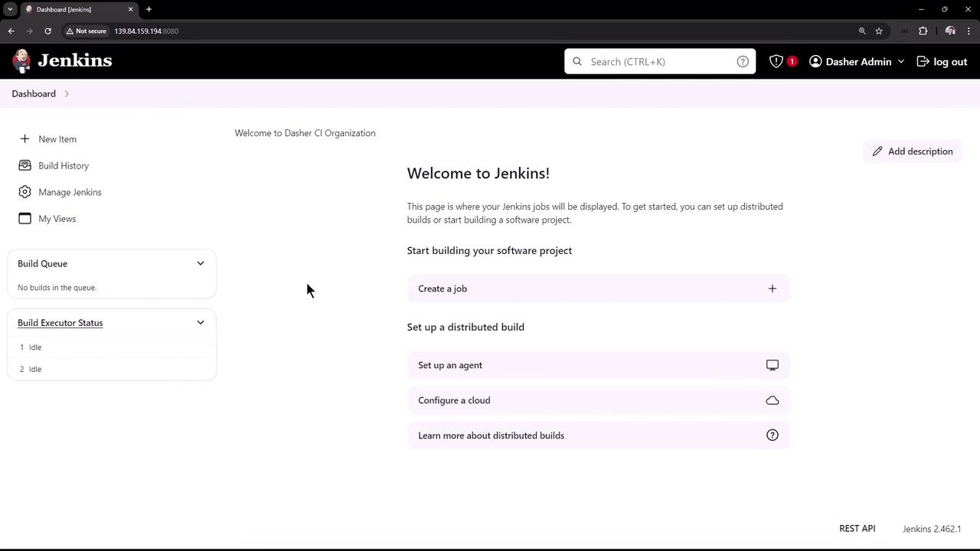Screen dimensions: 980x551
Task: Click 'Set up a distributed build' heading
Action: 465,327
